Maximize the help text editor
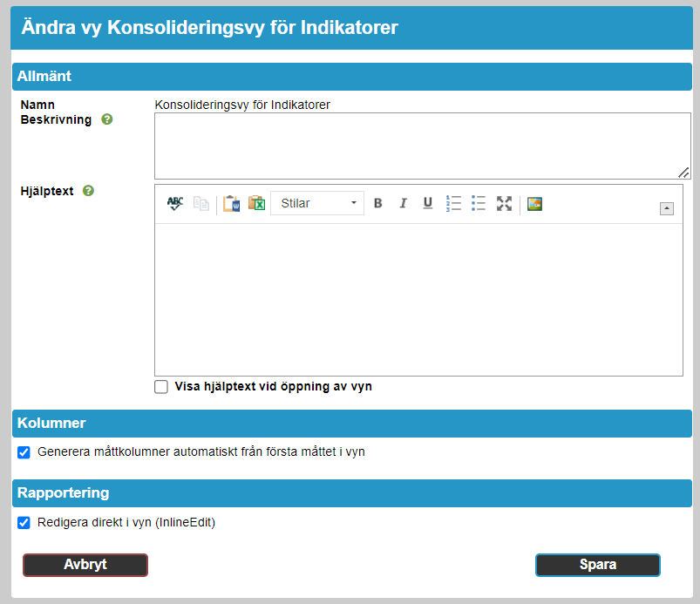Image resolution: width=700 pixels, height=604 pixels. (x=504, y=203)
